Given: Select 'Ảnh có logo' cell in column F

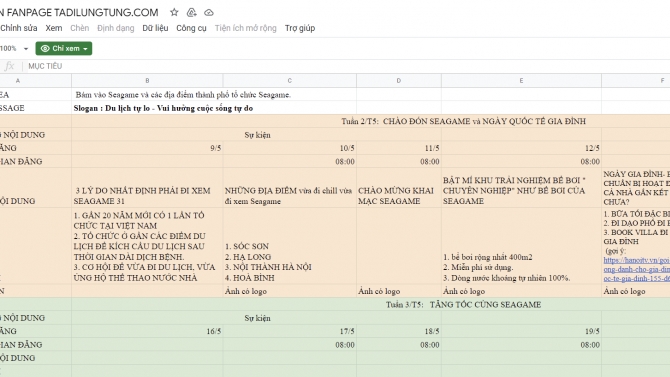Looking at the screenshot, I should pyautogui.click(x=636, y=291).
